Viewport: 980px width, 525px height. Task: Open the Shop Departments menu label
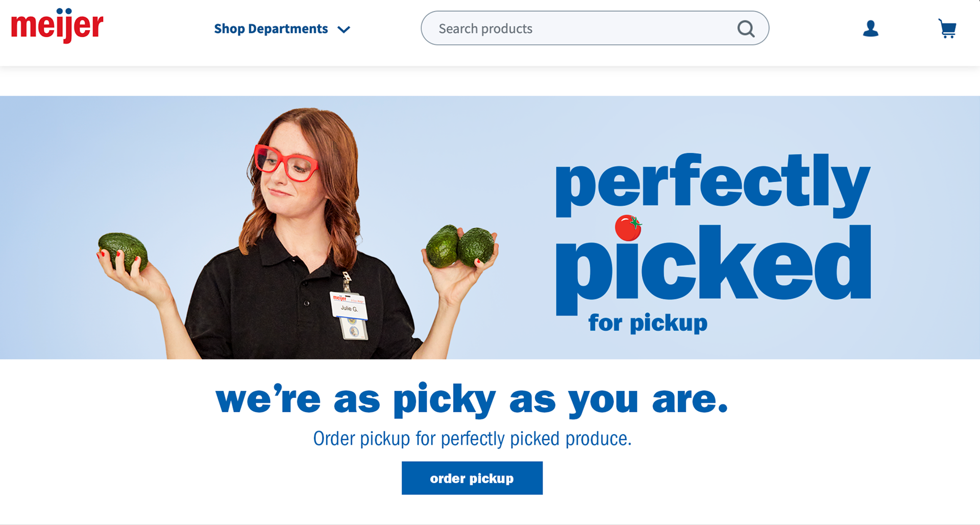pyautogui.click(x=271, y=29)
